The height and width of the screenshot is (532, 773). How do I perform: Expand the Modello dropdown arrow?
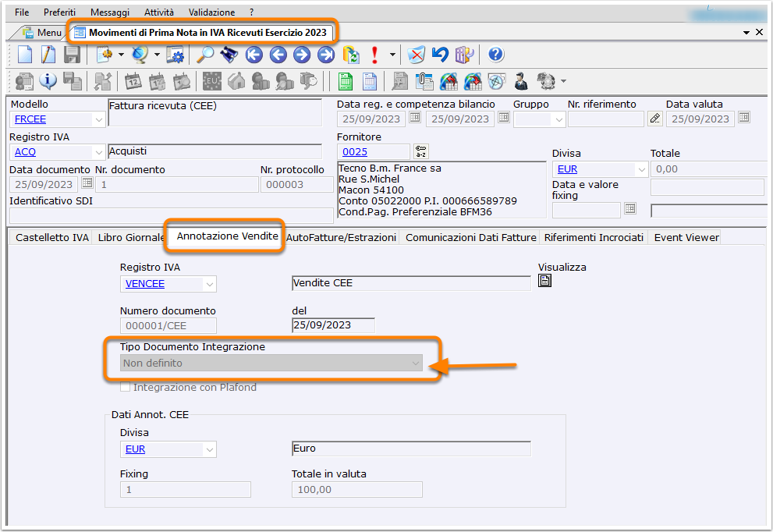[98, 120]
